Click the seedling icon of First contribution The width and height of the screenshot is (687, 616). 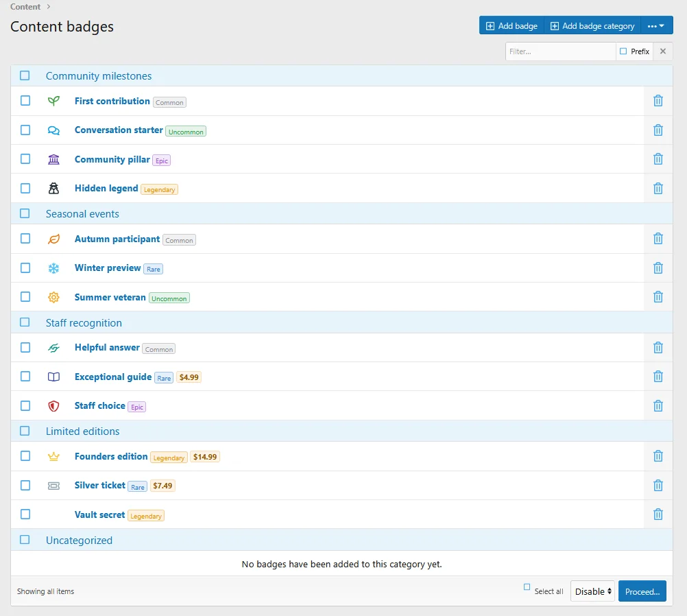tap(53, 101)
